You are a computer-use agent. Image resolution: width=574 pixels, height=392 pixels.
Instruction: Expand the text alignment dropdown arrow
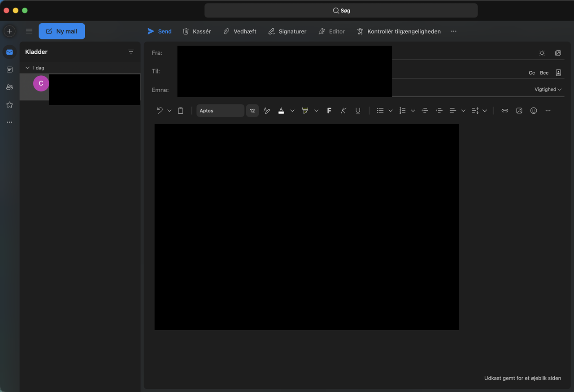(x=463, y=111)
